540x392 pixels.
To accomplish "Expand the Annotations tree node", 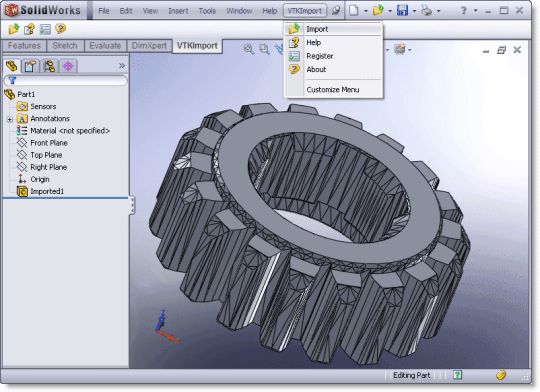I will click(10, 119).
